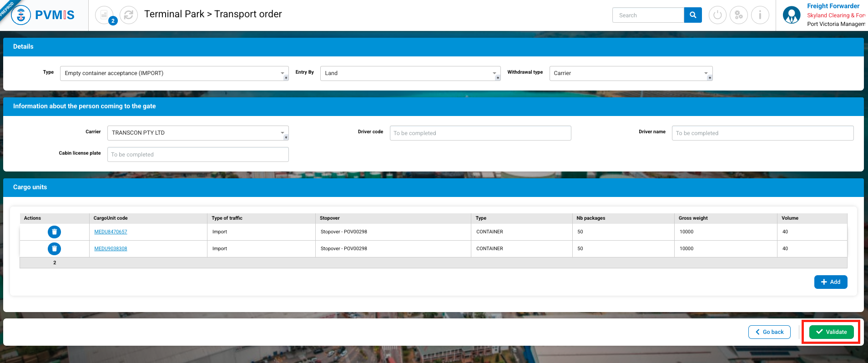
Task: Delete cargo unit MEDU9038308 via trash icon
Action: tap(54, 249)
